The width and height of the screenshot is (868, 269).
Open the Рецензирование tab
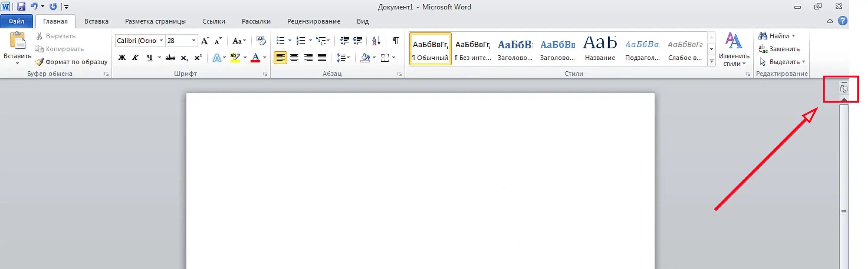point(313,21)
